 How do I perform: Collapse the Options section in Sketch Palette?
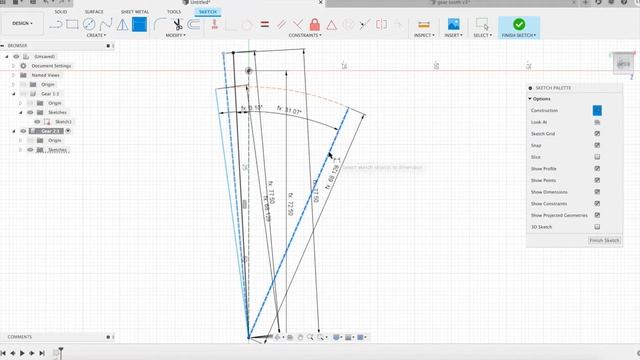530,99
